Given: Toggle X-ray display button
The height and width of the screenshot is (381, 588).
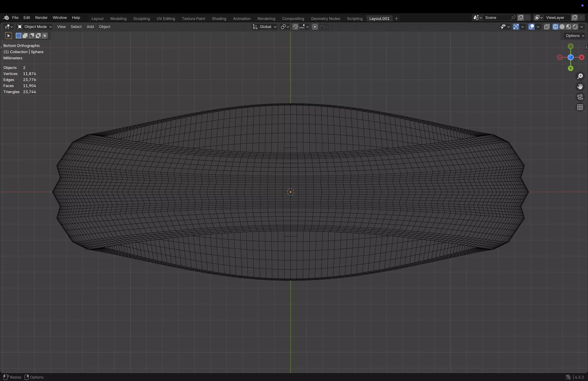Looking at the screenshot, I should (547, 27).
